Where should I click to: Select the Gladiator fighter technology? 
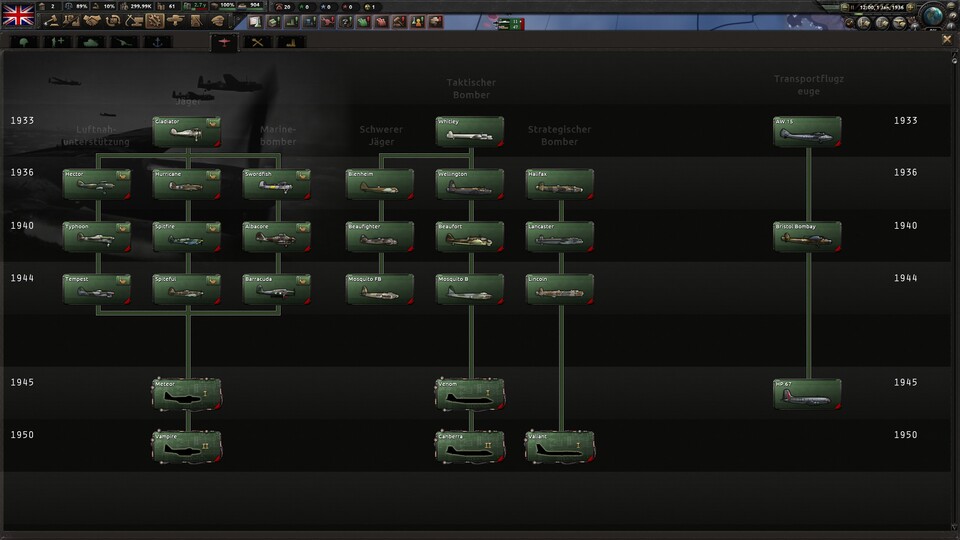point(186,130)
